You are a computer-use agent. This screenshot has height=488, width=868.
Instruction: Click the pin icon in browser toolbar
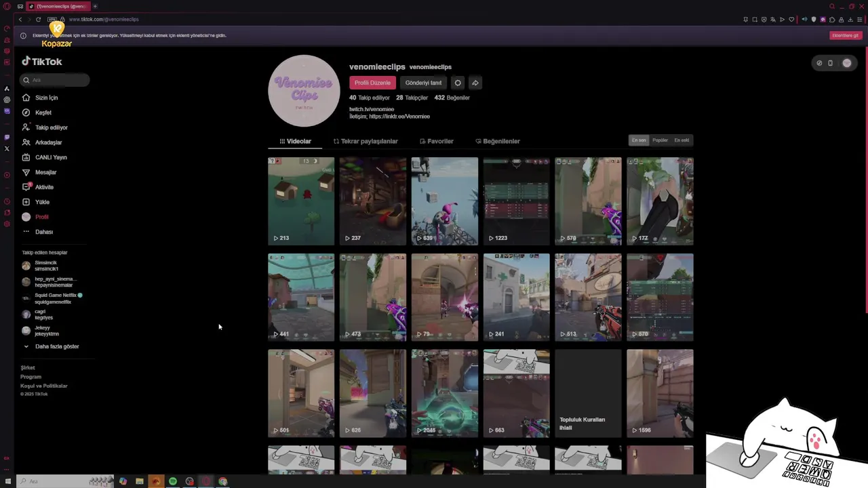pyautogui.click(x=746, y=20)
